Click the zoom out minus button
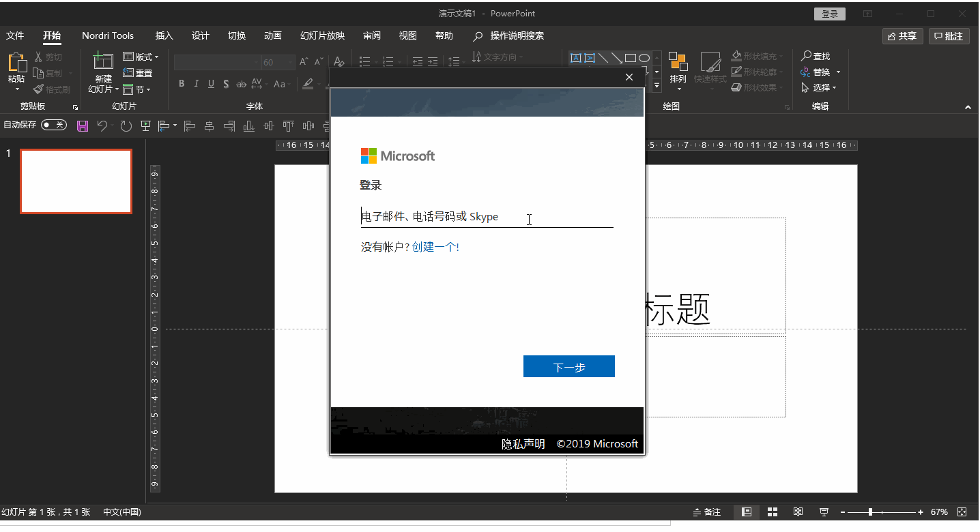 click(843, 512)
